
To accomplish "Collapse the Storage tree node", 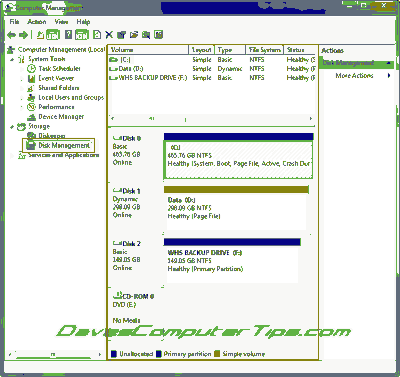I will point(12,127).
